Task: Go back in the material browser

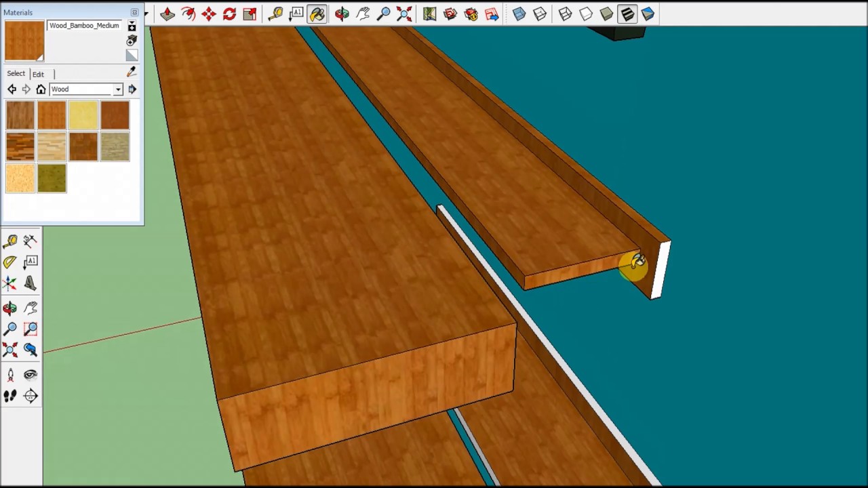Action: pos(12,89)
